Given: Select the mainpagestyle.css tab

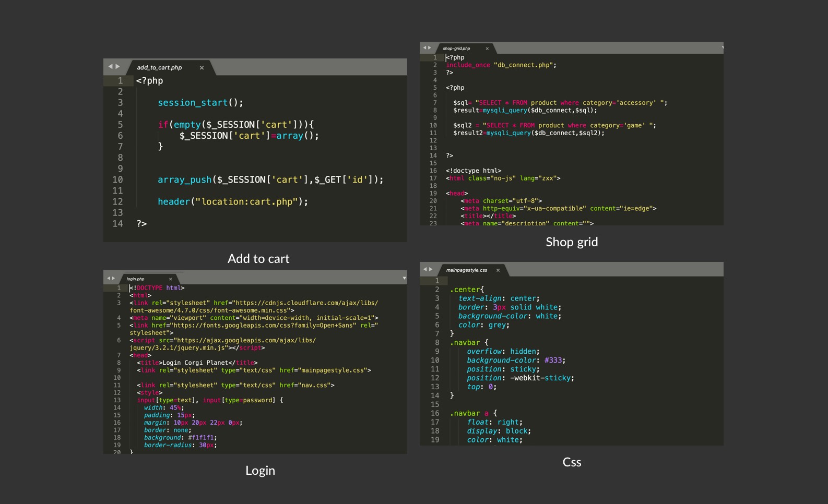Looking at the screenshot, I should 466,270.
